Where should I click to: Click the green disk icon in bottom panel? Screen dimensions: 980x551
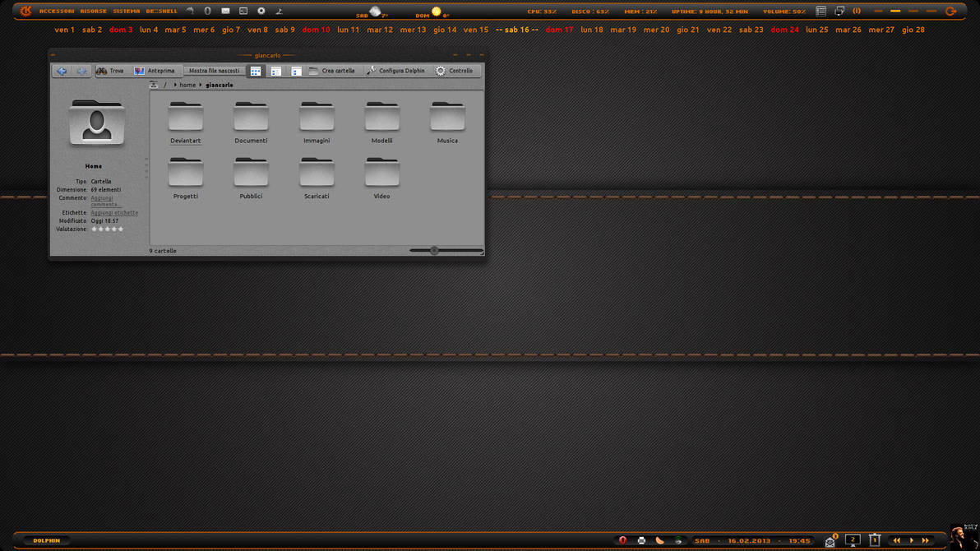[x=678, y=540]
